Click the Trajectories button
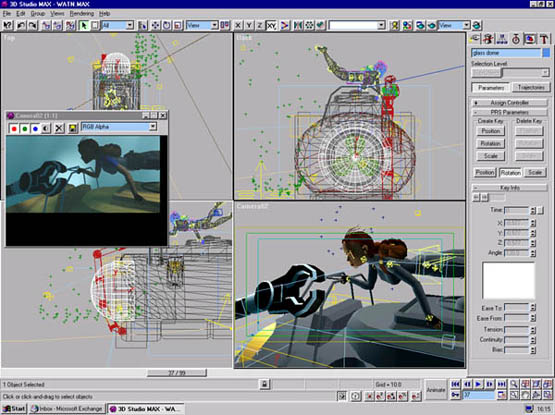The height and width of the screenshot is (415, 555). pyautogui.click(x=531, y=87)
